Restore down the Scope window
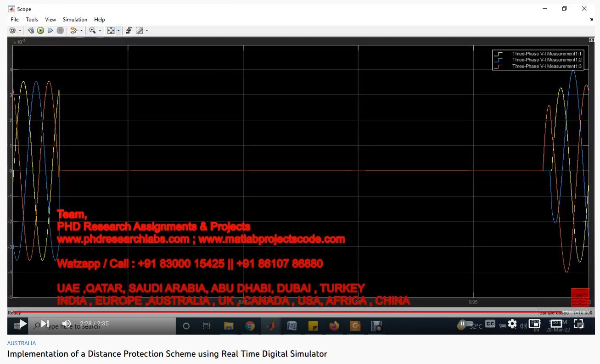This screenshot has width=600, height=364. click(x=564, y=9)
